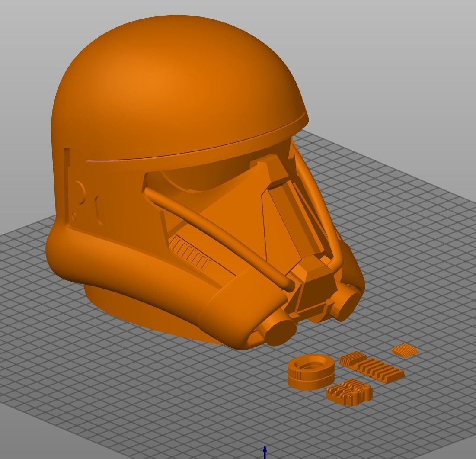Viewport: 476px width, 459px height.
Task: Select the grooved block part with round hole
Action: [350, 392]
